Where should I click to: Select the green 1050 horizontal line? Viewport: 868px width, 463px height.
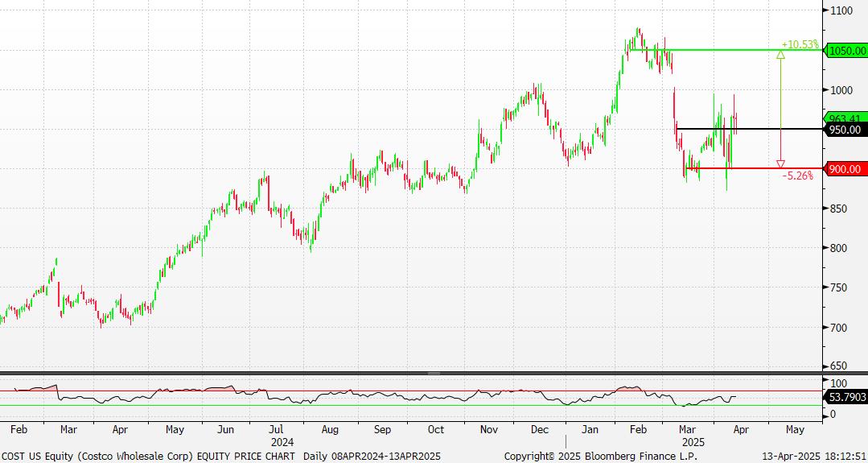pyautogui.click(x=726, y=51)
